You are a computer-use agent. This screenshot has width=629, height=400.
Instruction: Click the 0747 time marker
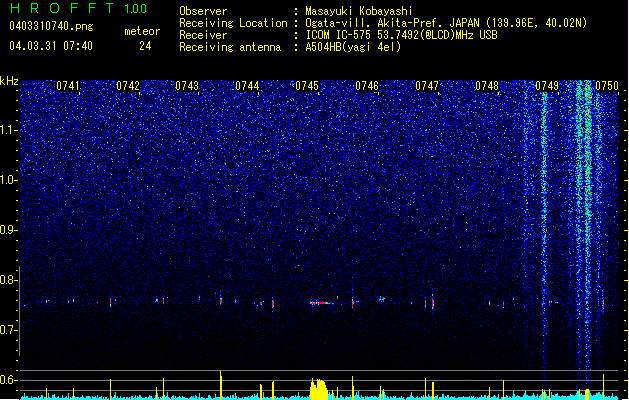pyautogui.click(x=427, y=86)
